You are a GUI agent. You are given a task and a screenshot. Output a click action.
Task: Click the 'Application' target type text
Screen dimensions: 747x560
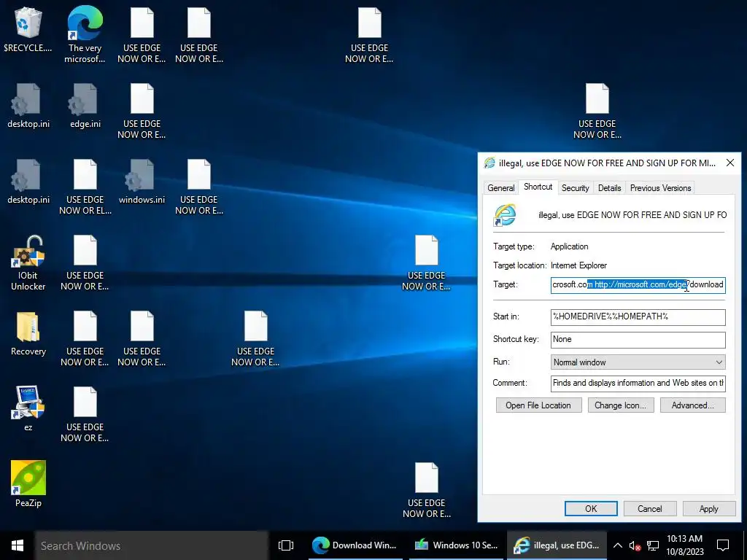(569, 246)
